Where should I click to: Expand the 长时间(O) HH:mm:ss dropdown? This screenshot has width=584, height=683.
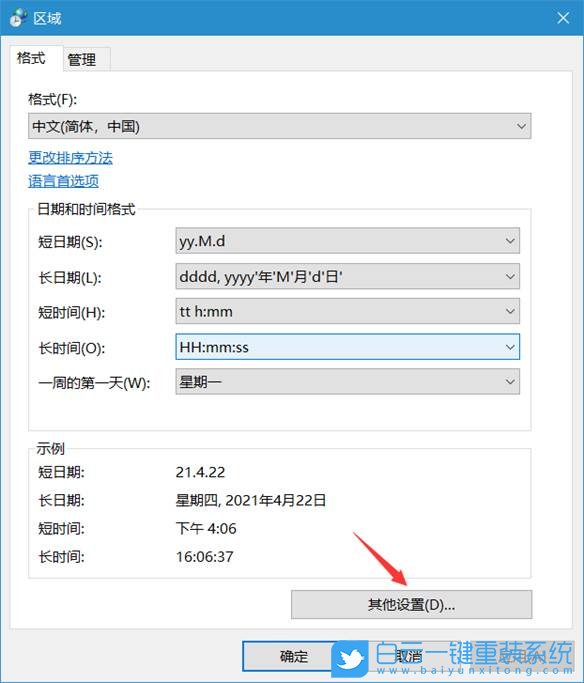(x=347, y=347)
